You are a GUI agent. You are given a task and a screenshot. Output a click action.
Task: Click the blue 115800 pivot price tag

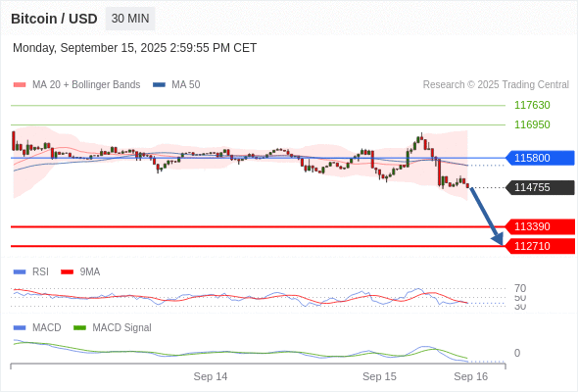(540, 158)
